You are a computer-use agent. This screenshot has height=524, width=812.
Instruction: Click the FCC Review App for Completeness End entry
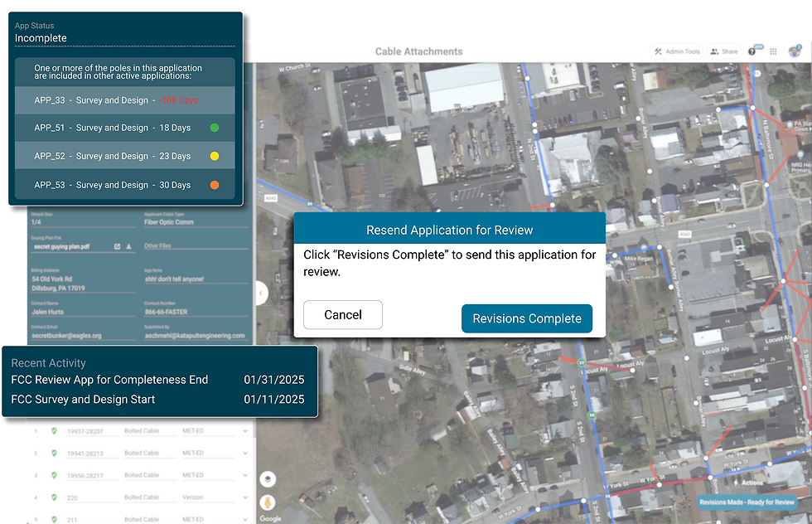[157, 380]
